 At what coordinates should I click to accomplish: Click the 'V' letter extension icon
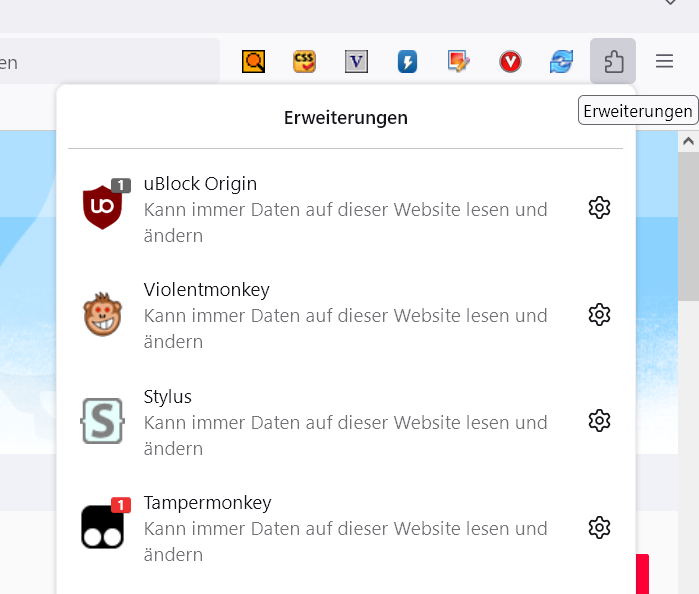(x=357, y=62)
